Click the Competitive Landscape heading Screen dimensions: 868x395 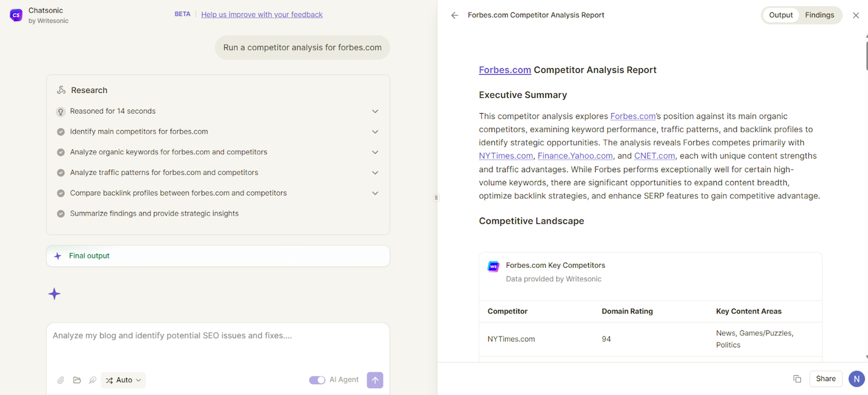pos(531,221)
